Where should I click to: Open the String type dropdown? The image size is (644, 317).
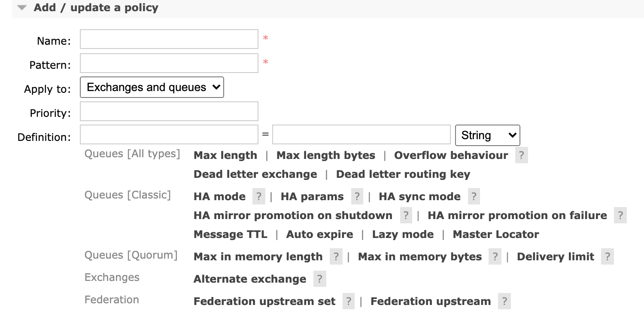[x=487, y=135]
